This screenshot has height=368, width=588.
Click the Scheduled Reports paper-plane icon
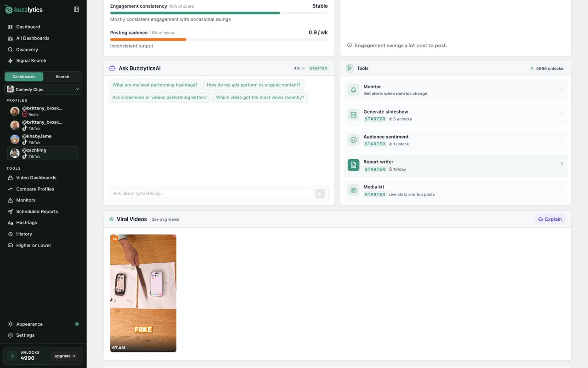11,212
